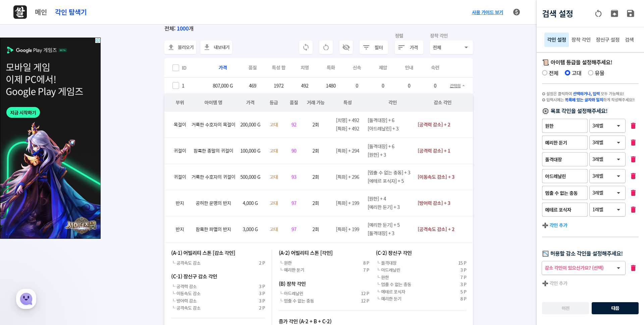
Task: Click the 다음 button
Action: tap(615, 308)
